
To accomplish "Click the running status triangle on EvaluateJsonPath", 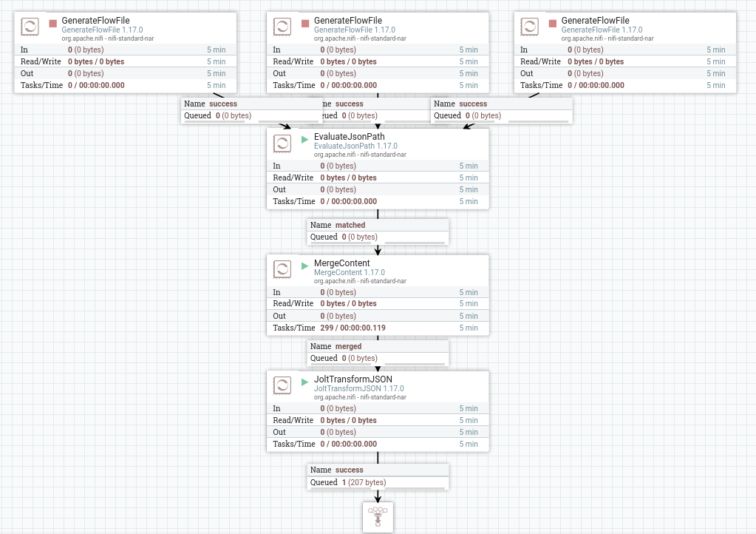I will click(304, 139).
